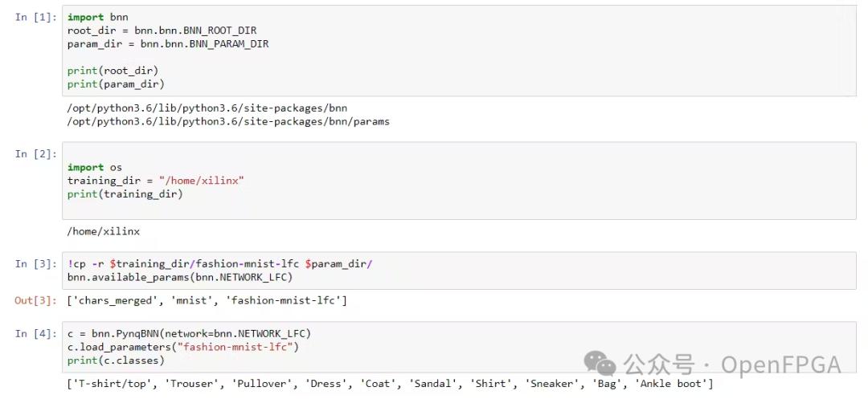
Task: Click the print(training_dir) statement
Action: (125, 193)
